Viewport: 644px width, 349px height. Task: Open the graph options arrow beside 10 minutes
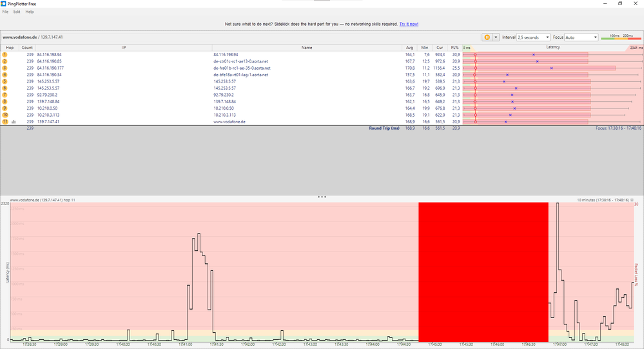[632, 200]
